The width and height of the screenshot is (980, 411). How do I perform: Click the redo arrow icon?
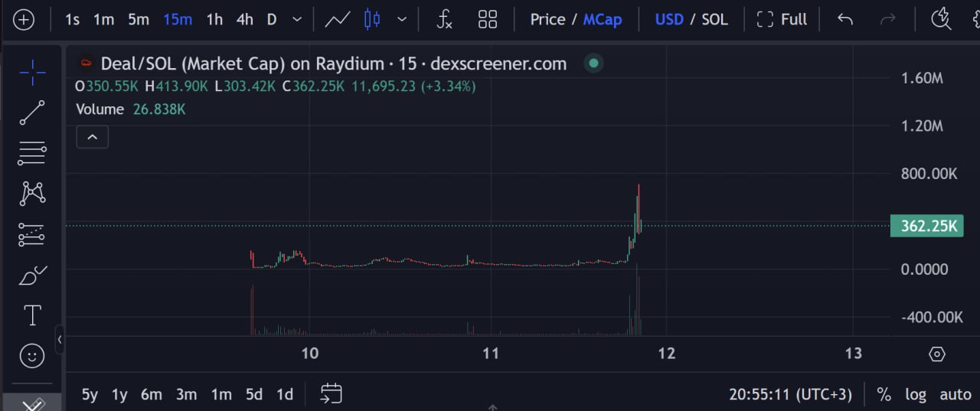(888, 19)
